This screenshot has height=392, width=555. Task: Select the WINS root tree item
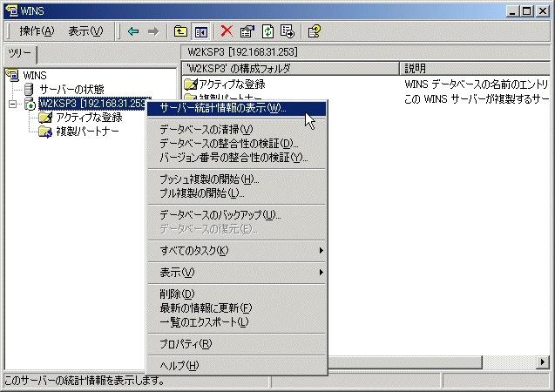[x=35, y=76]
